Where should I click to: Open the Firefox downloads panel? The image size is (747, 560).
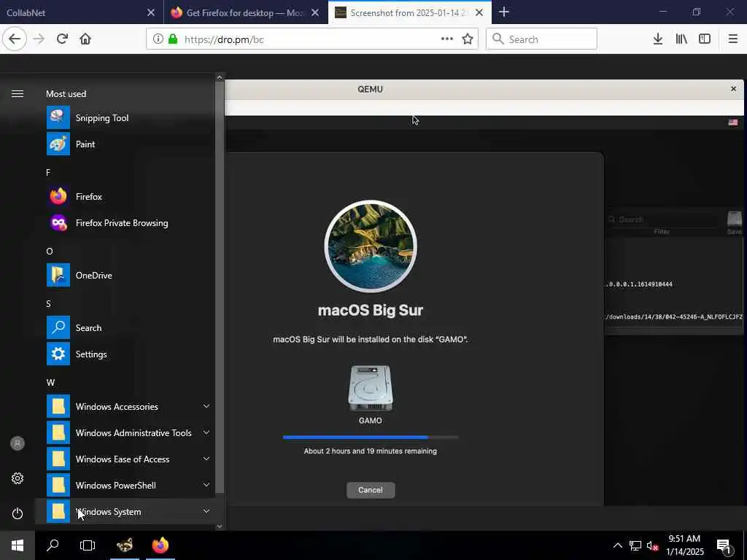point(658,39)
